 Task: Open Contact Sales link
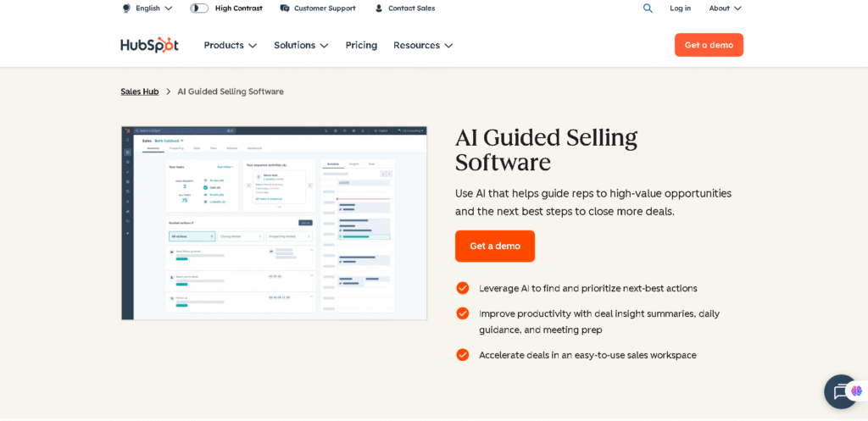pos(404,8)
